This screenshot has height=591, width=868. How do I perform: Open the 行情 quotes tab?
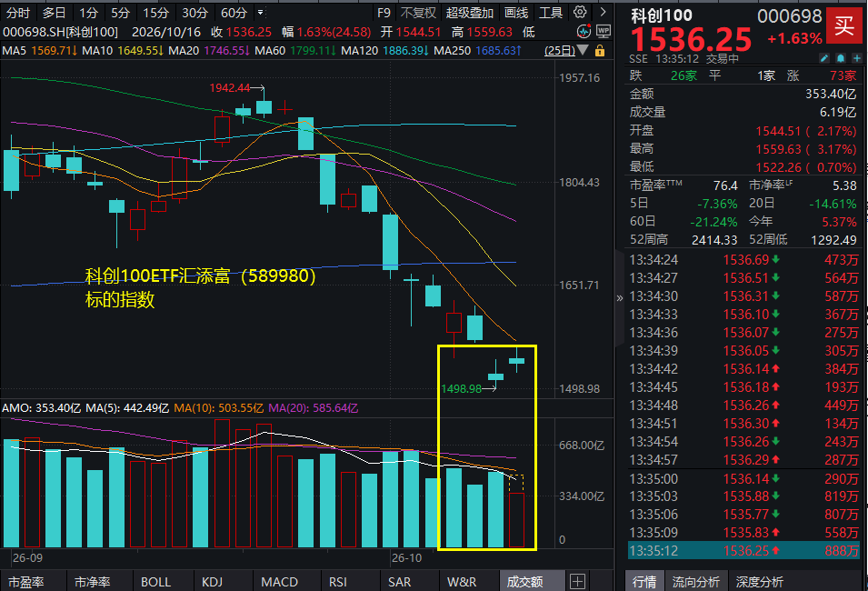tap(644, 582)
